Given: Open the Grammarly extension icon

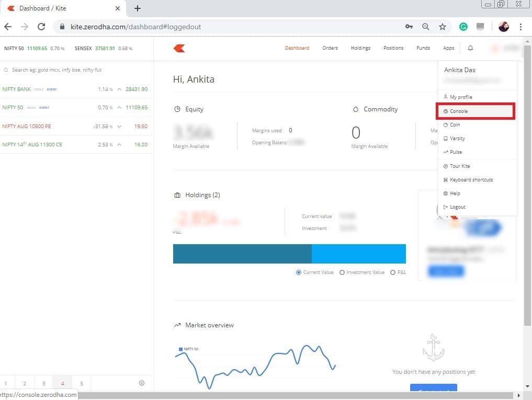Looking at the screenshot, I should click(463, 27).
